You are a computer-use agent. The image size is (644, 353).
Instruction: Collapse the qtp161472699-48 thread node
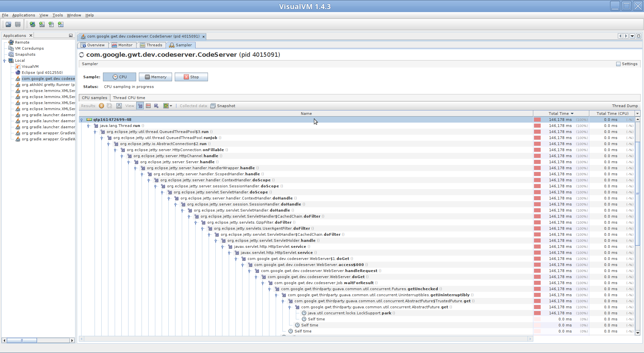[x=82, y=120]
